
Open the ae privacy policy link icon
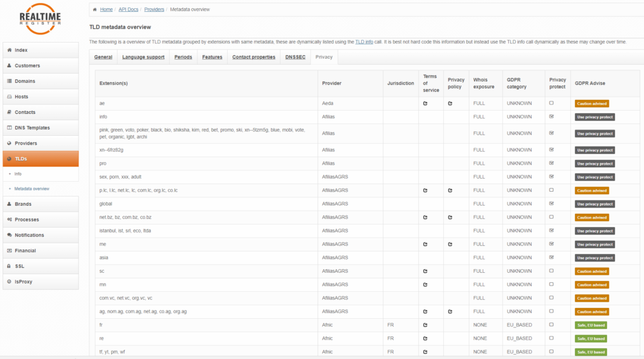point(450,104)
